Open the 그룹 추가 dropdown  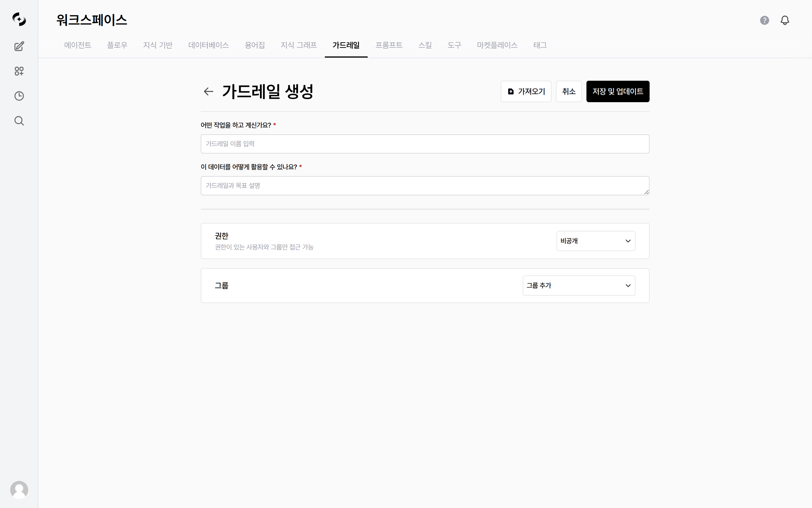[x=579, y=286]
